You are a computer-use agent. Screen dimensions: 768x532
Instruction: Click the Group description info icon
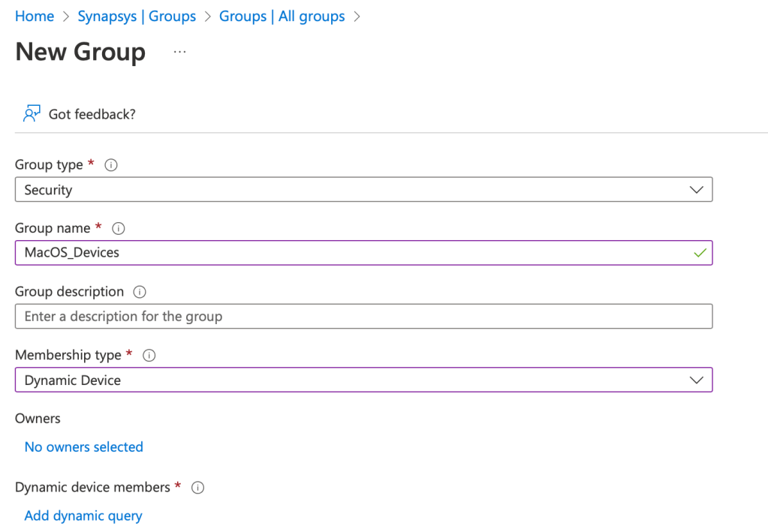point(139,292)
